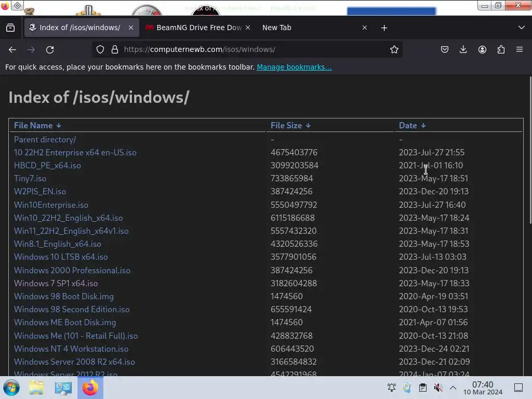Click the show desktop button
Viewport: 532px width, 399px height.
518,388
